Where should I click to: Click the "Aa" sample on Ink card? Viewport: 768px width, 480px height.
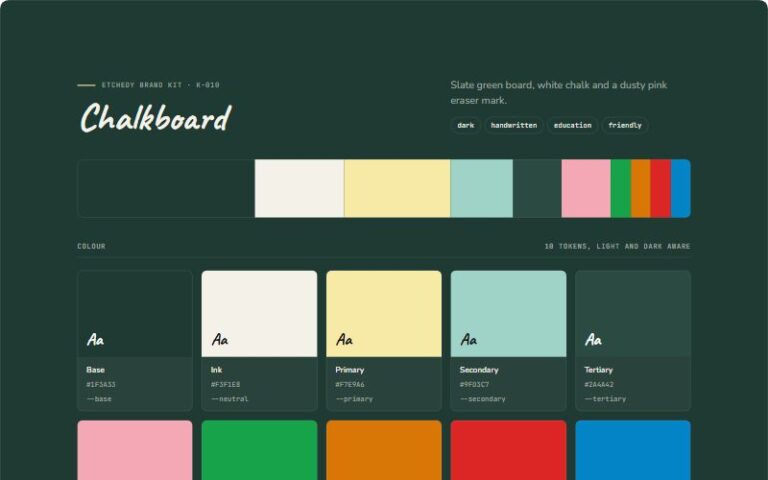[x=220, y=339]
